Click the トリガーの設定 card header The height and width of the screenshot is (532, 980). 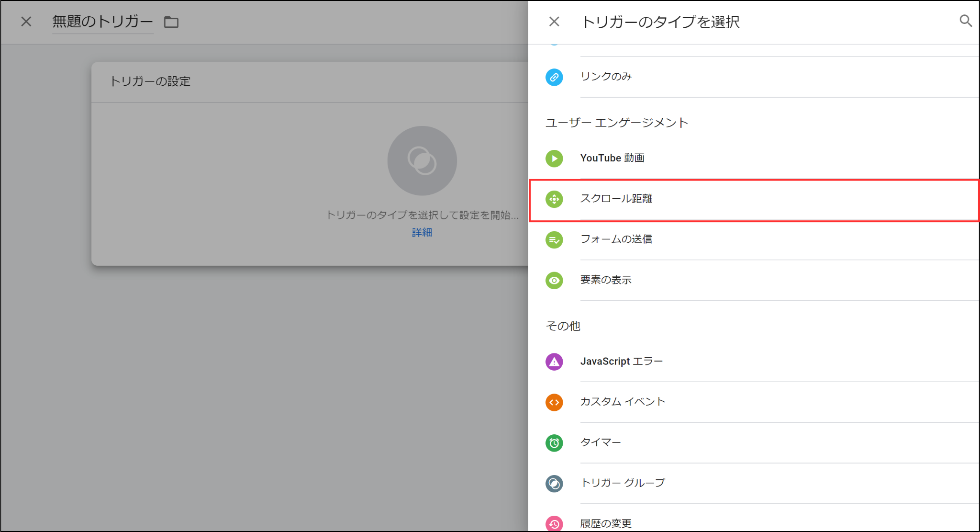(x=310, y=82)
